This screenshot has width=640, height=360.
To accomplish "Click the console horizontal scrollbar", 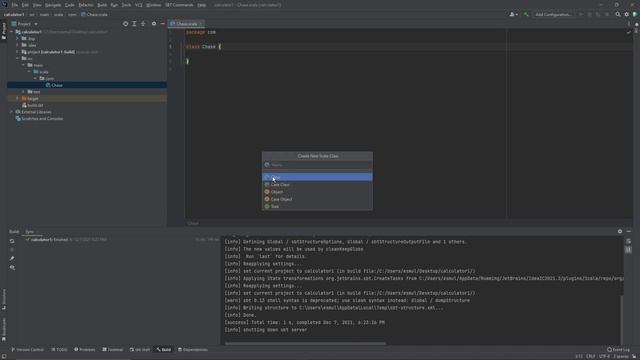I will click(305, 344).
